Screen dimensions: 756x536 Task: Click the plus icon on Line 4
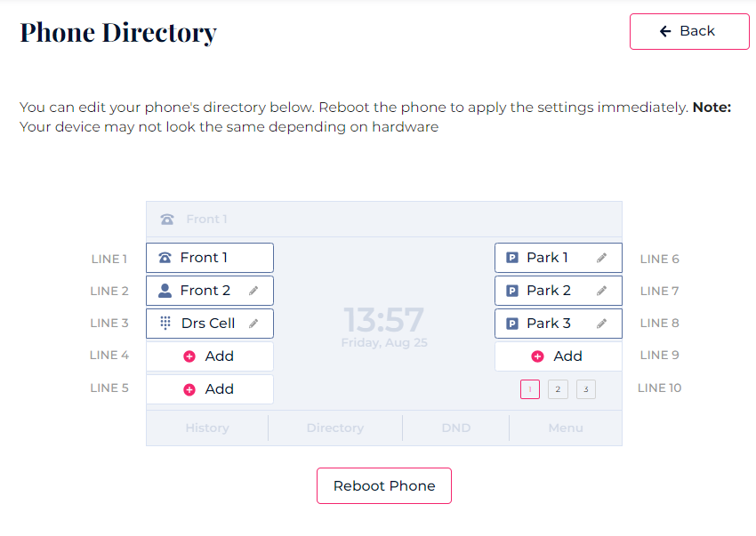[189, 356]
